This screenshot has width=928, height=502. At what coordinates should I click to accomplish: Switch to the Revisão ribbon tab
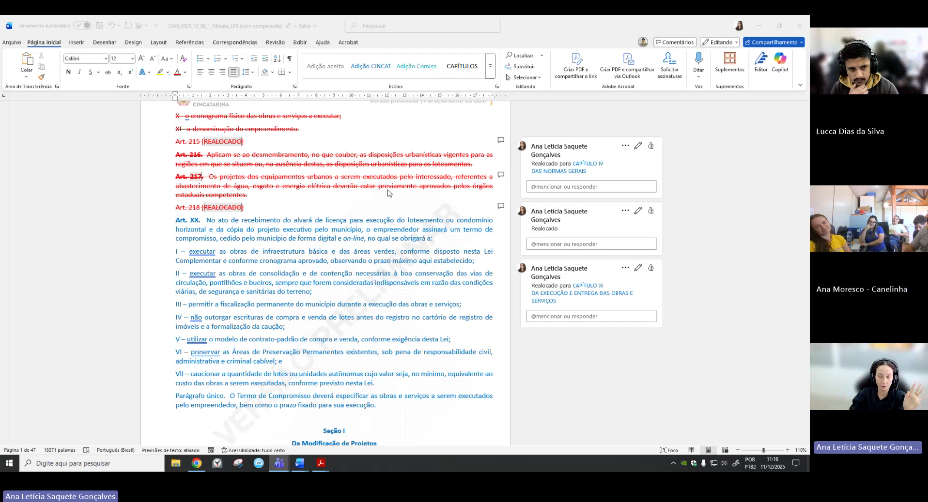pyautogui.click(x=274, y=43)
